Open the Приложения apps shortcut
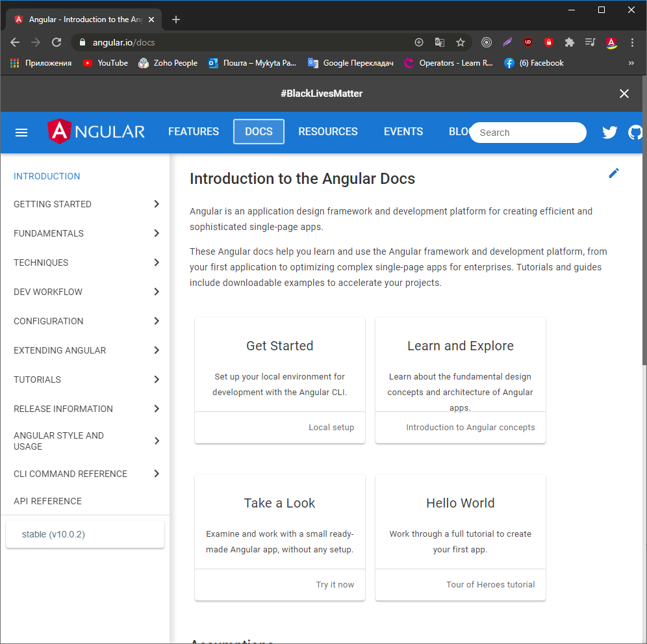The height and width of the screenshot is (644, 647). point(40,63)
